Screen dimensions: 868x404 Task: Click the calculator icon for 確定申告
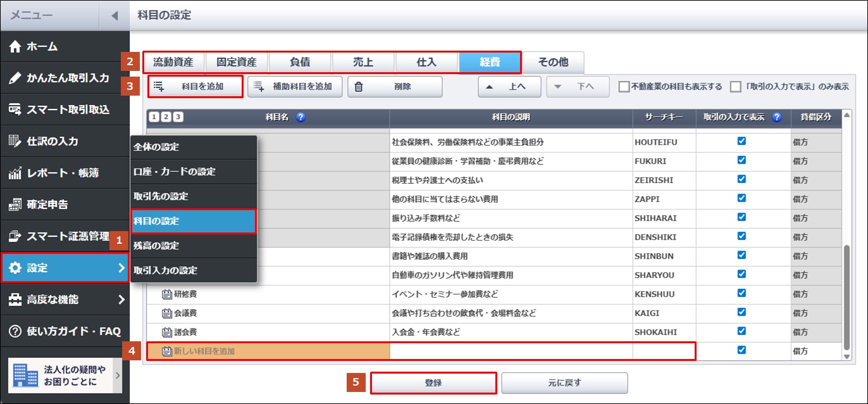pos(15,205)
